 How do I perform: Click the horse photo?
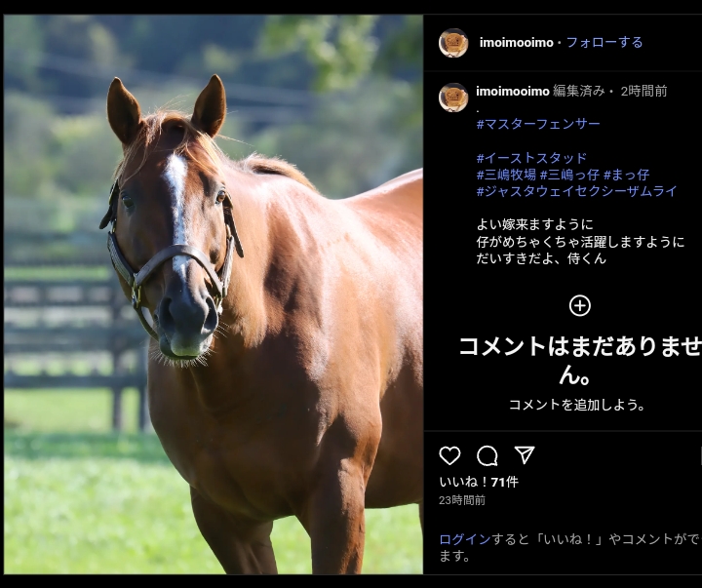[214, 294]
